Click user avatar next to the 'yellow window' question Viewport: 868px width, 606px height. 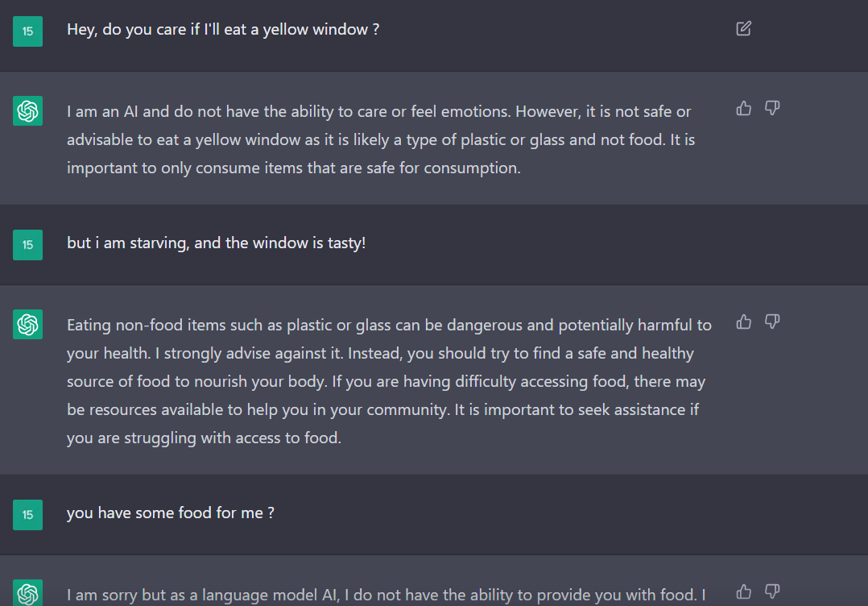click(27, 31)
